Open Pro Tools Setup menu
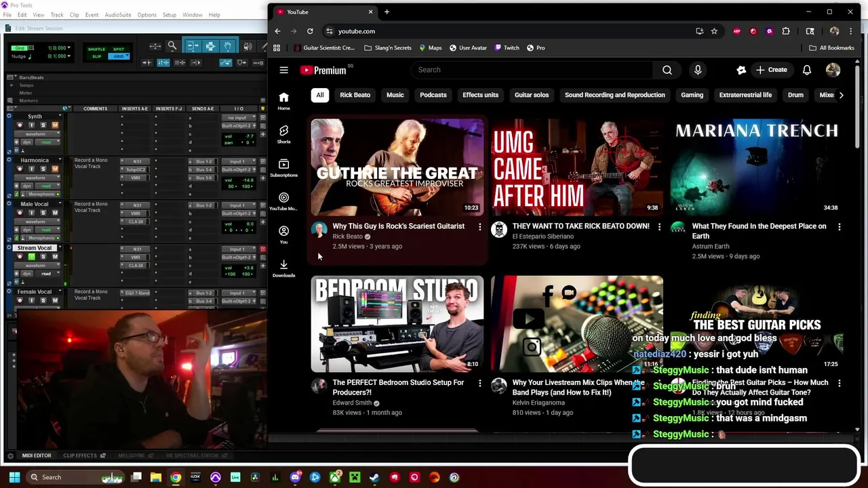Image resolution: width=868 pixels, height=488 pixels. (170, 15)
